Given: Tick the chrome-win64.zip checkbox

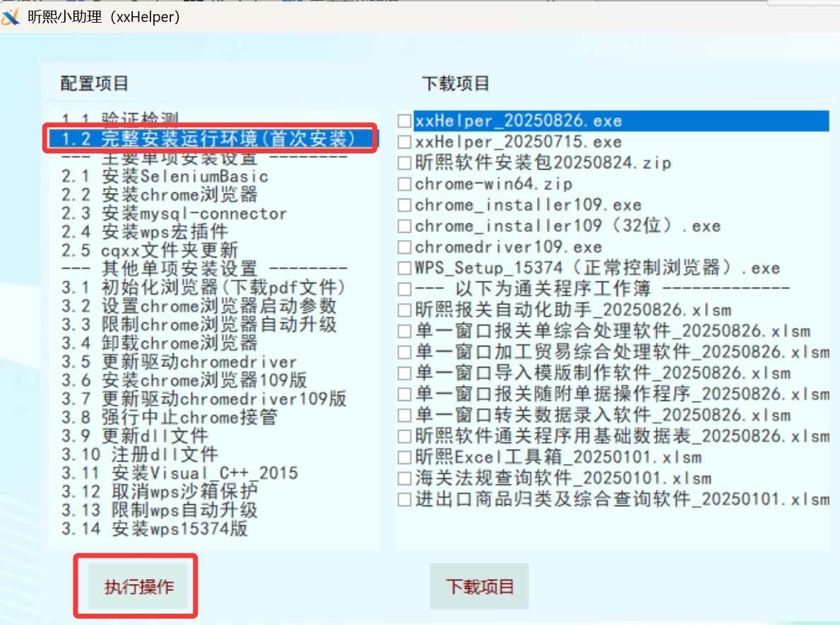Looking at the screenshot, I should pos(404,185).
